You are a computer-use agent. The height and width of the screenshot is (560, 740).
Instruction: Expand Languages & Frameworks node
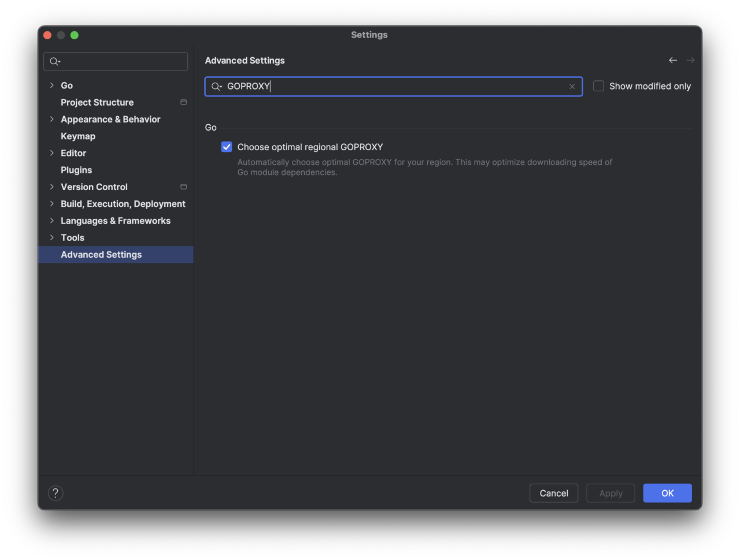[52, 221]
